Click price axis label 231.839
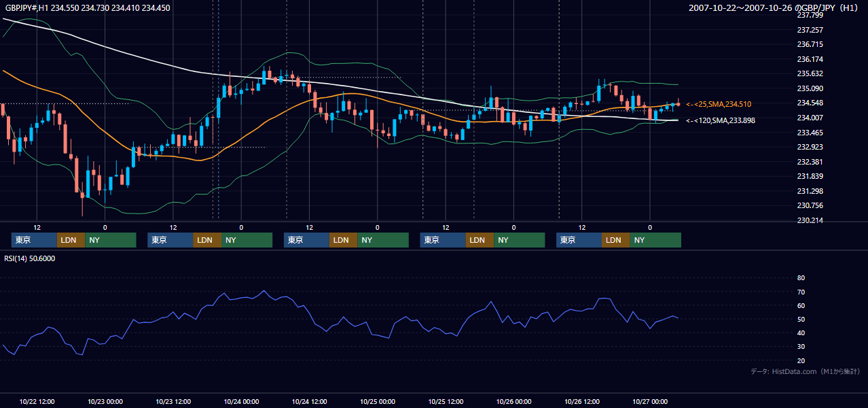Screen dimensions: 868x408 pyautogui.click(x=810, y=176)
